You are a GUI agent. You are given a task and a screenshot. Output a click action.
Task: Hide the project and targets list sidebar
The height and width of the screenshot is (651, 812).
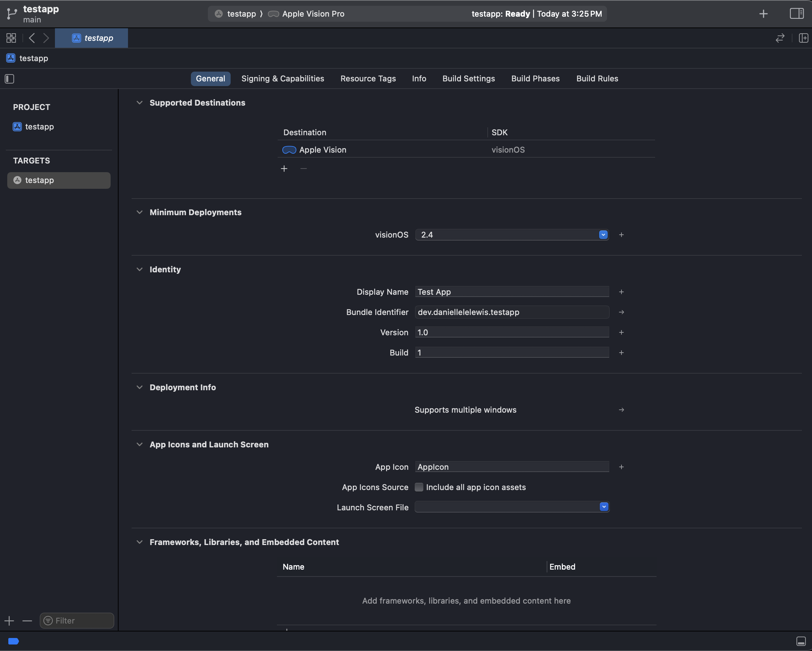point(9,79)
